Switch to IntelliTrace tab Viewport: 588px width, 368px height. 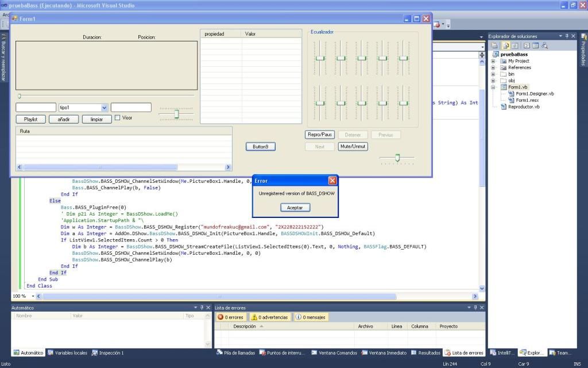coord(502,353)
